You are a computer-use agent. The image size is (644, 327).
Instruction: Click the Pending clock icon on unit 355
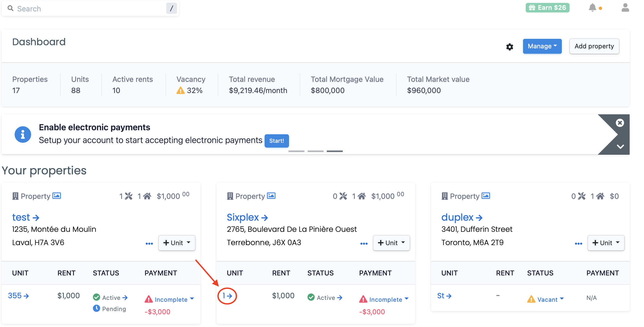pyautogui.click(x=96, y=308)
